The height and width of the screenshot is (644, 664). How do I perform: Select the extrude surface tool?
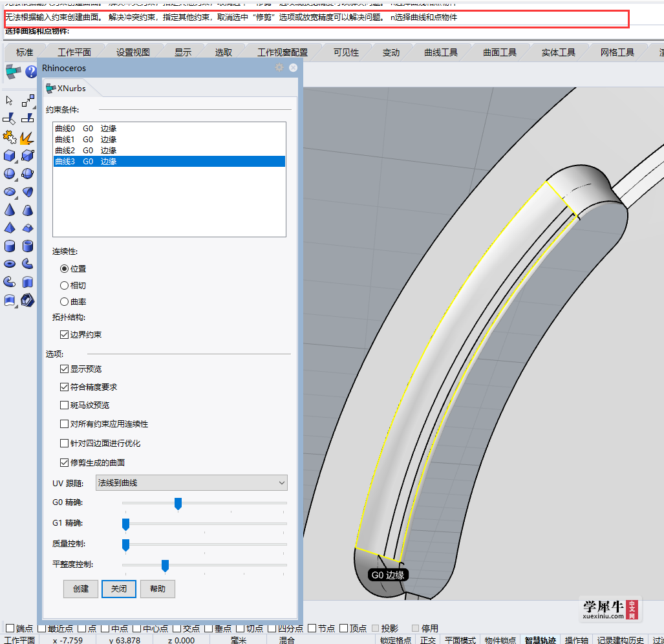(x=9, y=301)
